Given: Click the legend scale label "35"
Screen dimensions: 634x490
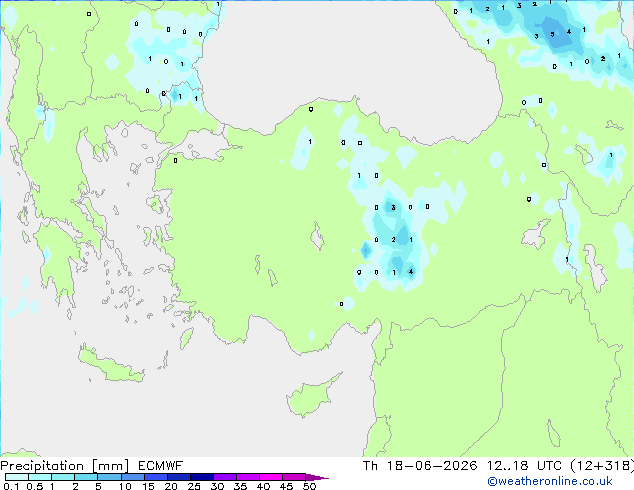Looking at the screenshot, I should click(x=240, y=486).
